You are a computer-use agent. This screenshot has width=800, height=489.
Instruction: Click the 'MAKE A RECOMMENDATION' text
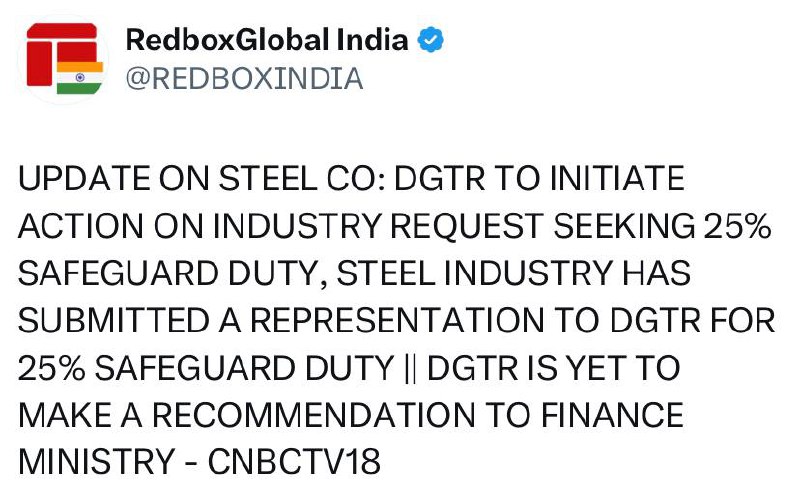click(247, 415)
